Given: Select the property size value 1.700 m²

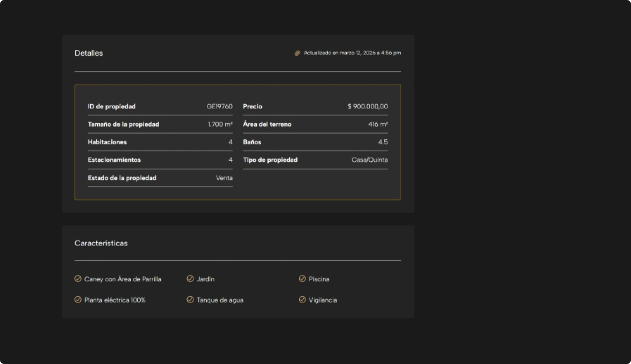Looking at the screenshot, I should pyautogui.click(x=220, y=124).
